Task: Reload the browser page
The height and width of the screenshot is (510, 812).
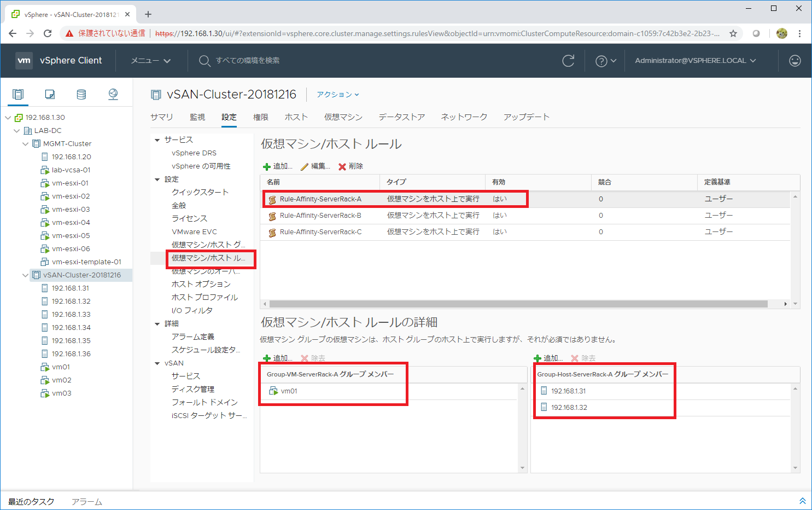Action: click(x=48, y=33)
